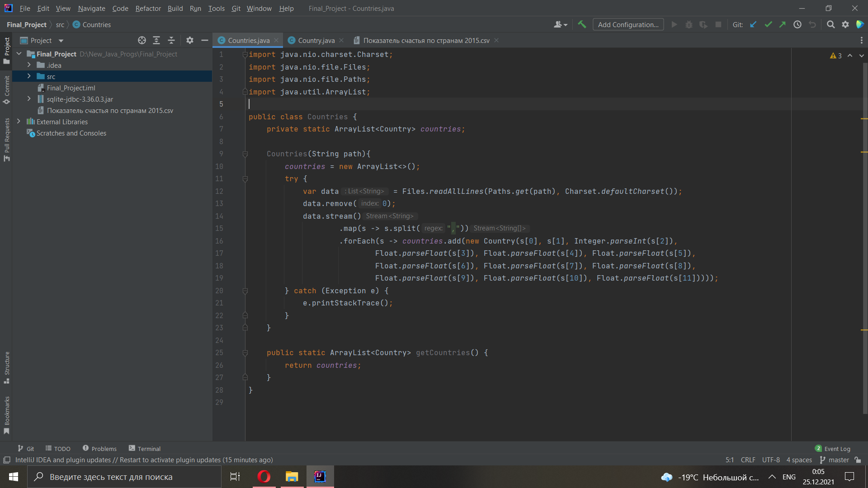Image resolution: width=868 pixels, height=488 pixels.
Task: Toggle the Commit sidebar tab
Action: coord(6,90)
